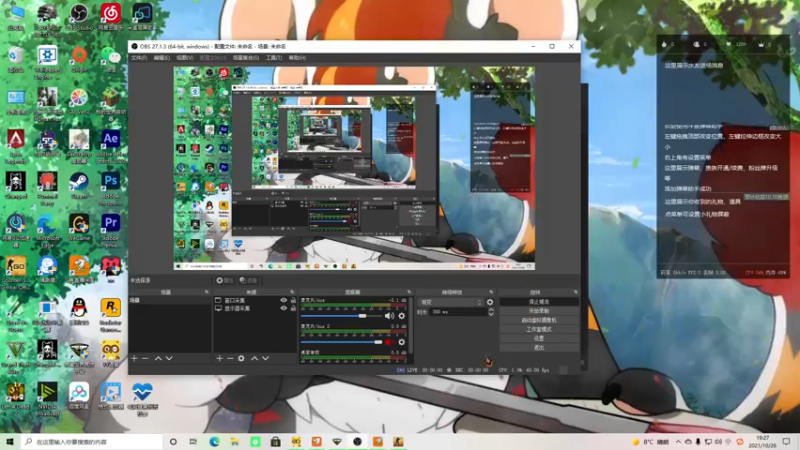Image resolution: width=800 pixels, height=450 pixels.
Task: Open the 工具(T) menu in OBS
Action: click(274, 58)
